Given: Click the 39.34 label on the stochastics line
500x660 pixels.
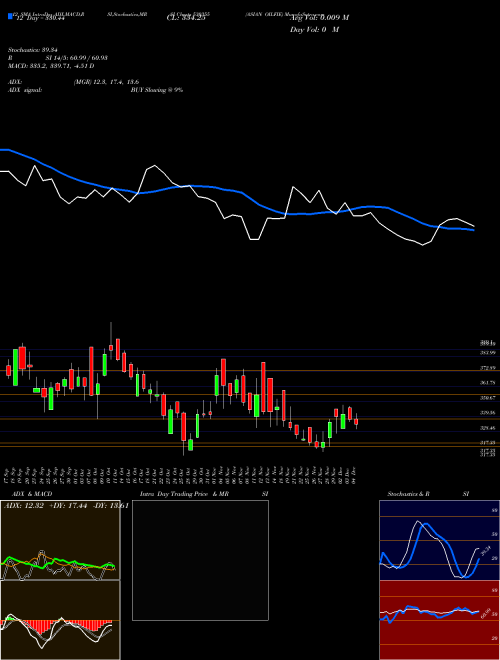Looking at the screenshot, I should pyautogui.click(x=486, y=551).
